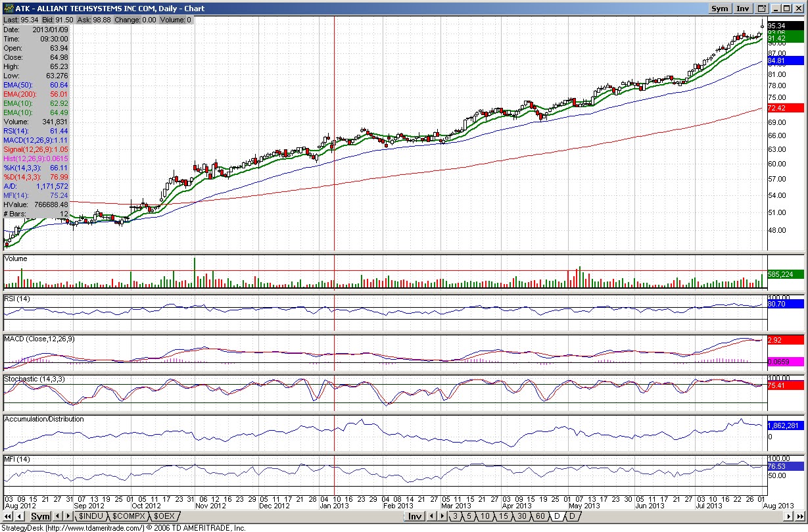Click the Jul 2013 time axis label

click(x=710, y=506)
